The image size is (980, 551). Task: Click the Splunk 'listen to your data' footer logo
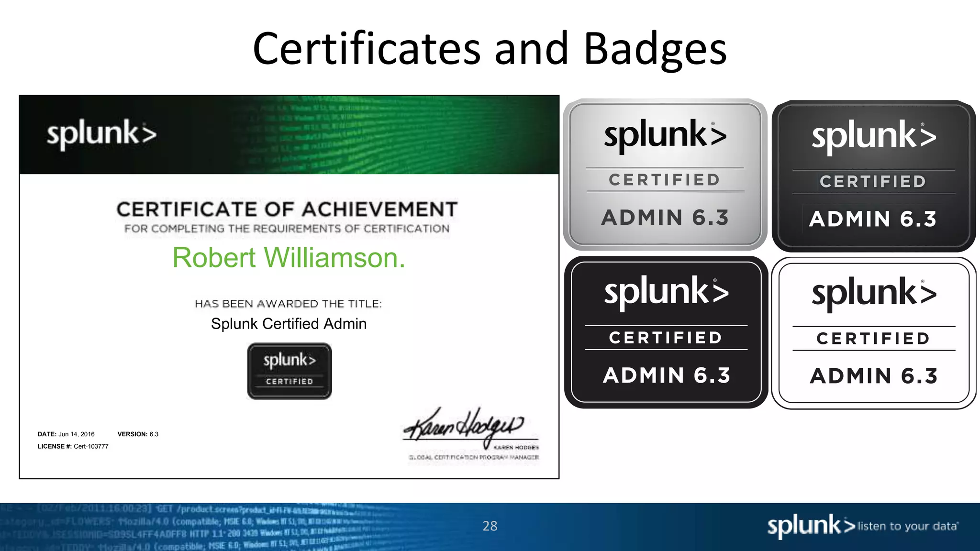coord(863,526)
